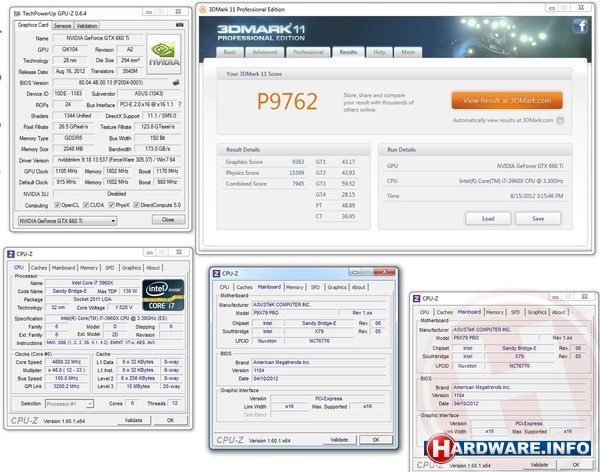Viewport: 600px width, 472px height.
Task: Click the GPU Clock value 1105 MHz
Action: (67, 171)
